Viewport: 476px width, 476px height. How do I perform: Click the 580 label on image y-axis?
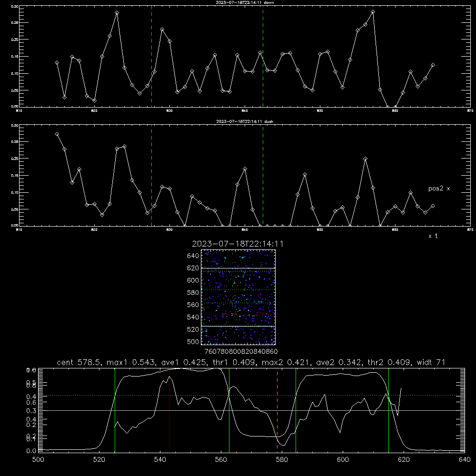(x=193, y=293)
